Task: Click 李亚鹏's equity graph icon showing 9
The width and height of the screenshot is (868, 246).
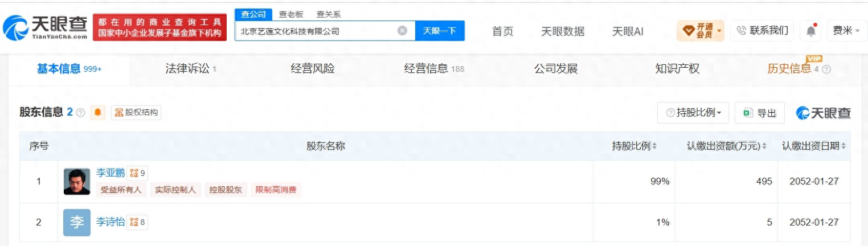Action: pyautogui.click(x=137, y=173)
